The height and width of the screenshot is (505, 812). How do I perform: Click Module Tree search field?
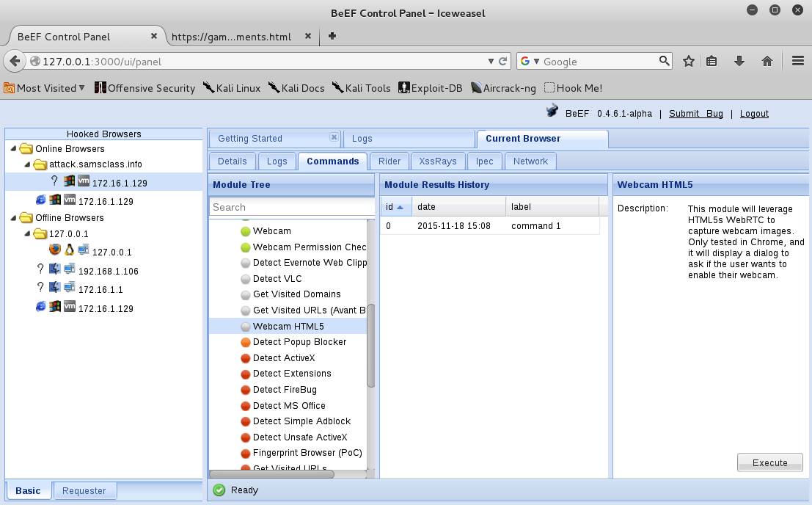coord(291,207)
